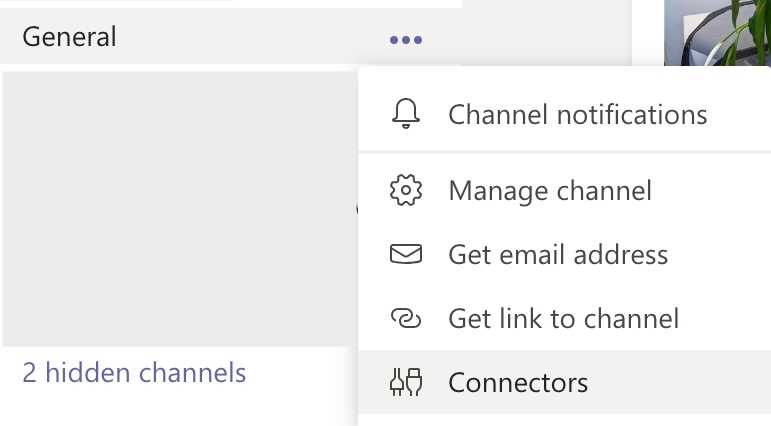Image resolution: width=771 pixels, height=426 pixels.
Task: Expand the hidden channels list
Action: pyautogui.click(x=134, y=372)
